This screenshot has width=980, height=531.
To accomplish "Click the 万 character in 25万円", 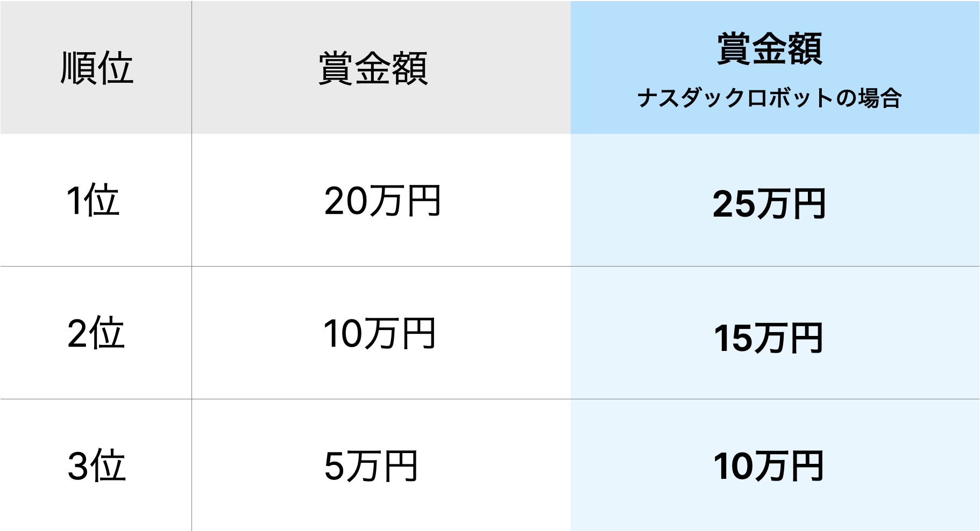I will [773, 204].
